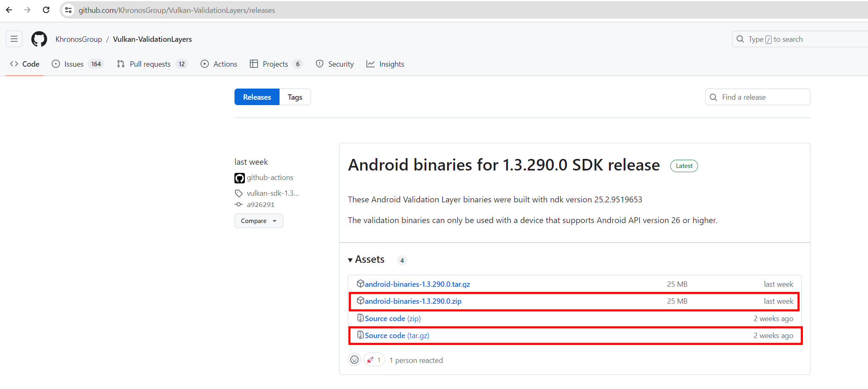Reload the page with the refresh icon

[46, 10]
